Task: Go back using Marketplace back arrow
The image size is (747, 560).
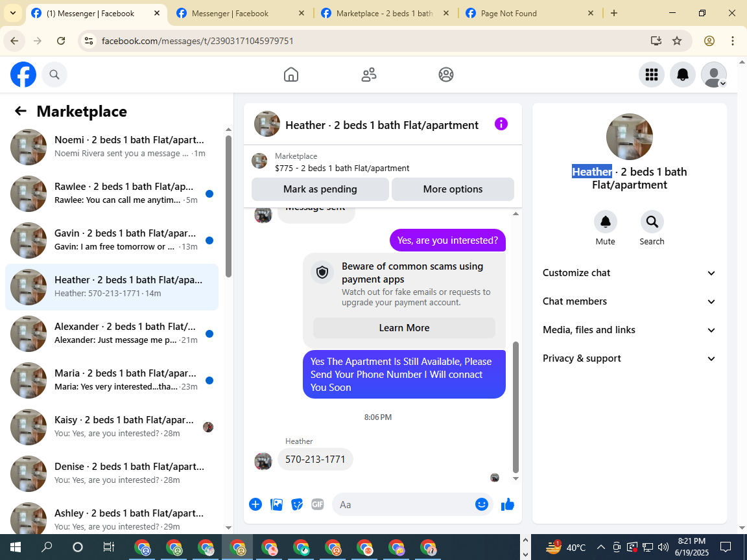Action: tap(21, 111)
